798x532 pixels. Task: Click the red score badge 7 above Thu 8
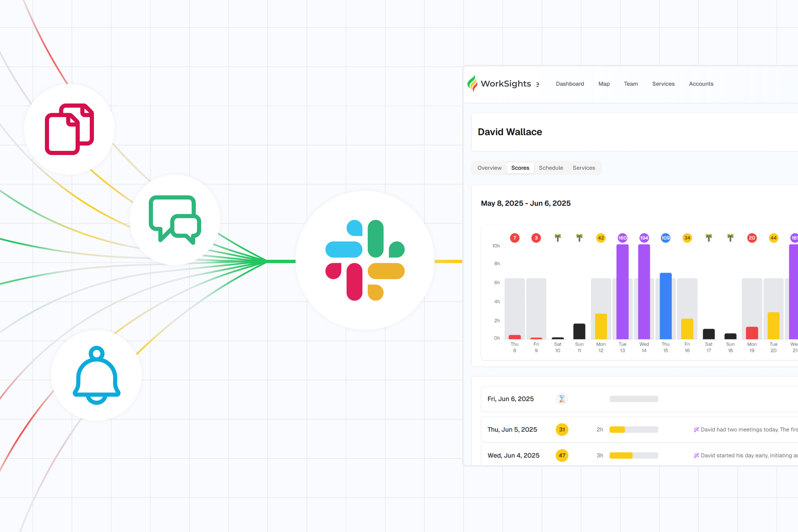(515, 238)
